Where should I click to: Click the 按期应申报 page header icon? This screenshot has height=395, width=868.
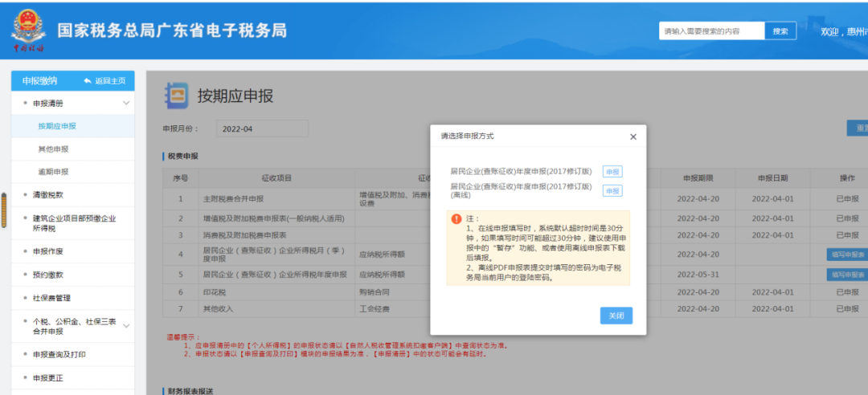click(x=177, y=96)
